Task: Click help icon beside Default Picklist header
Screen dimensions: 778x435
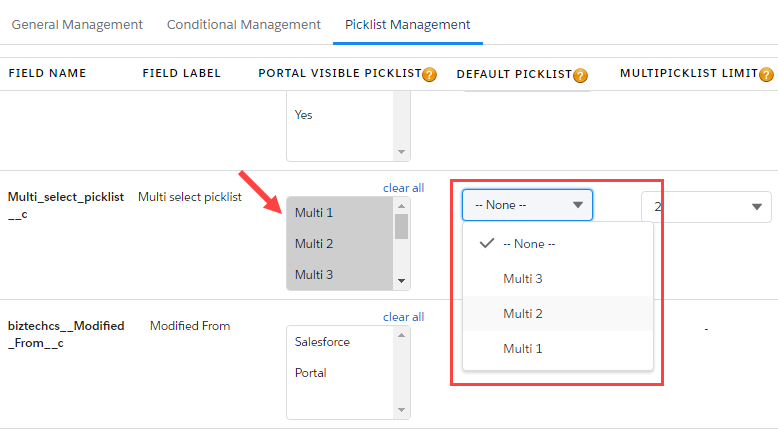Action: coord(580,75)
